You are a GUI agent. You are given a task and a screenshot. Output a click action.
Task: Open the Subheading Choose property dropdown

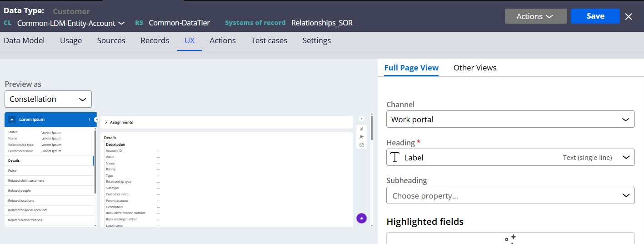[510, 196]
